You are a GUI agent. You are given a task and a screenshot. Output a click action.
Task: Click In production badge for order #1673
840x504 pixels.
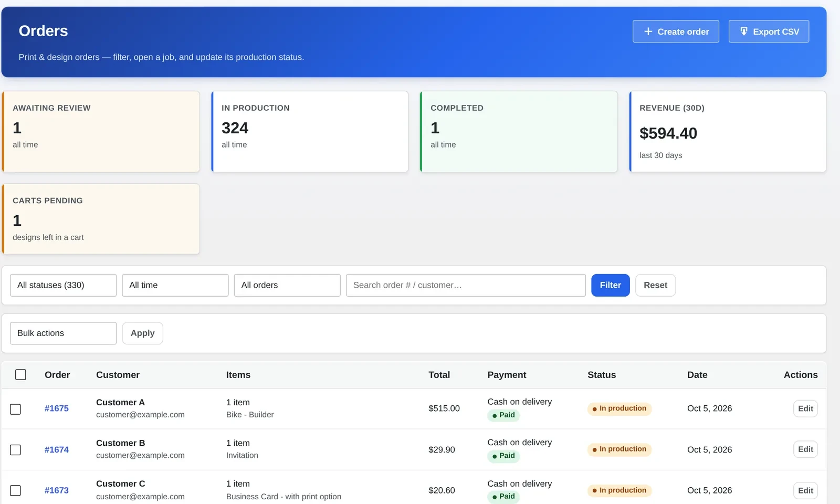619,490
